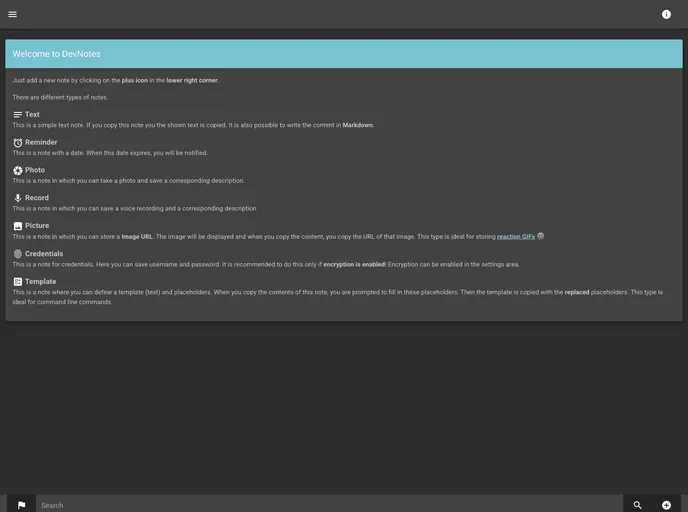The height and width of the screenshot is (512, 688).
Task: Open the hamburger menu
Action: click(13, 14)
